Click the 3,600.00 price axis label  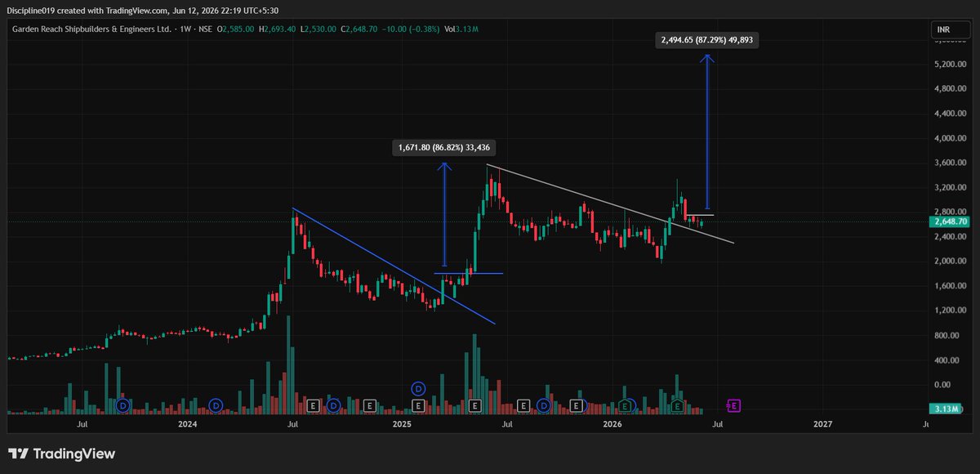(951, 163)
